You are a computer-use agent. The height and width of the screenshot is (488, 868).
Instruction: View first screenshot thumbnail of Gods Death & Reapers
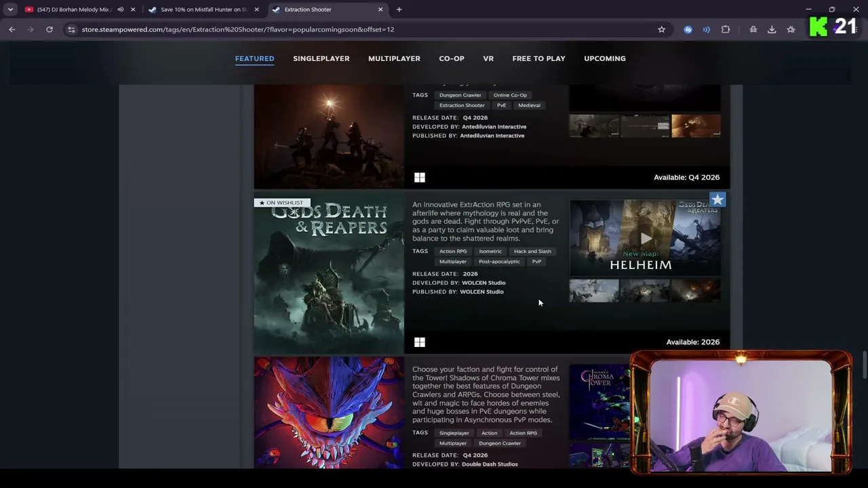pos(594,291)
